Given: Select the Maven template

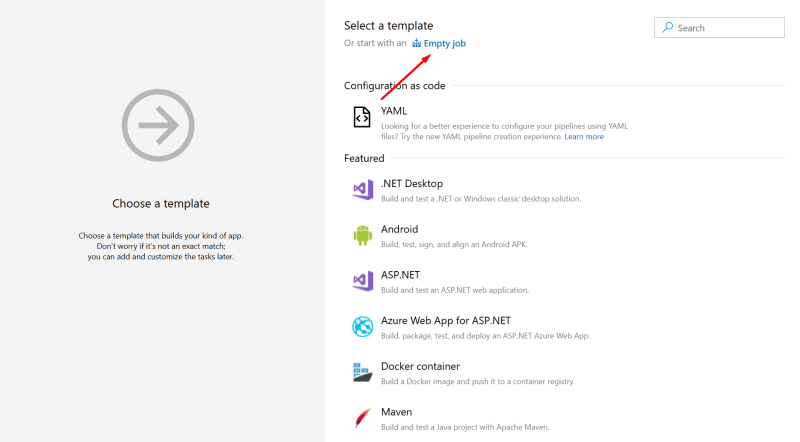Looking at the screenshot, I should pyautogui.click(x=396, y=412).
